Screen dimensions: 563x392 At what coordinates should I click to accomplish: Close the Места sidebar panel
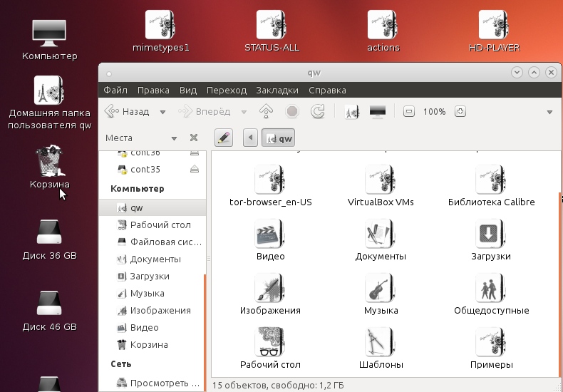pyautogui.click(x=194, y=138)
